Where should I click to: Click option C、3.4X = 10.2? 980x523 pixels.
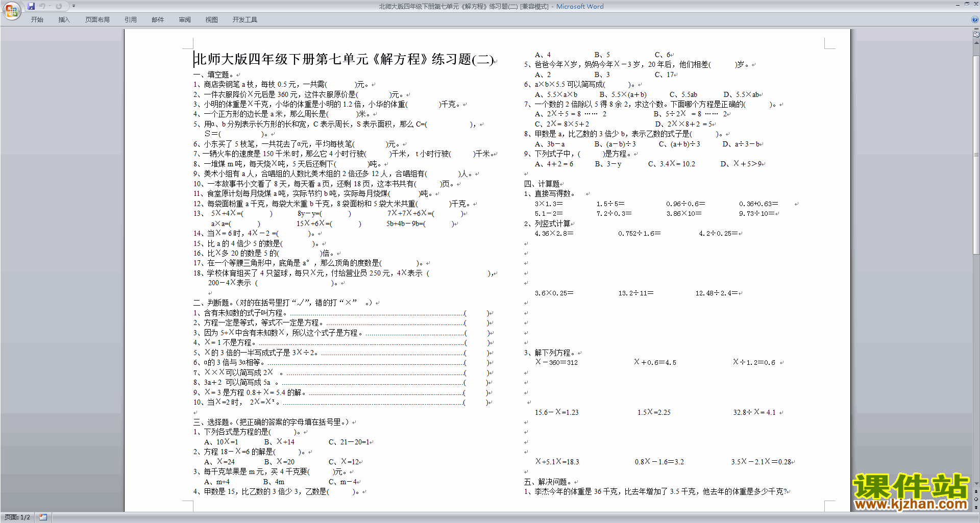tap(672, 164)
